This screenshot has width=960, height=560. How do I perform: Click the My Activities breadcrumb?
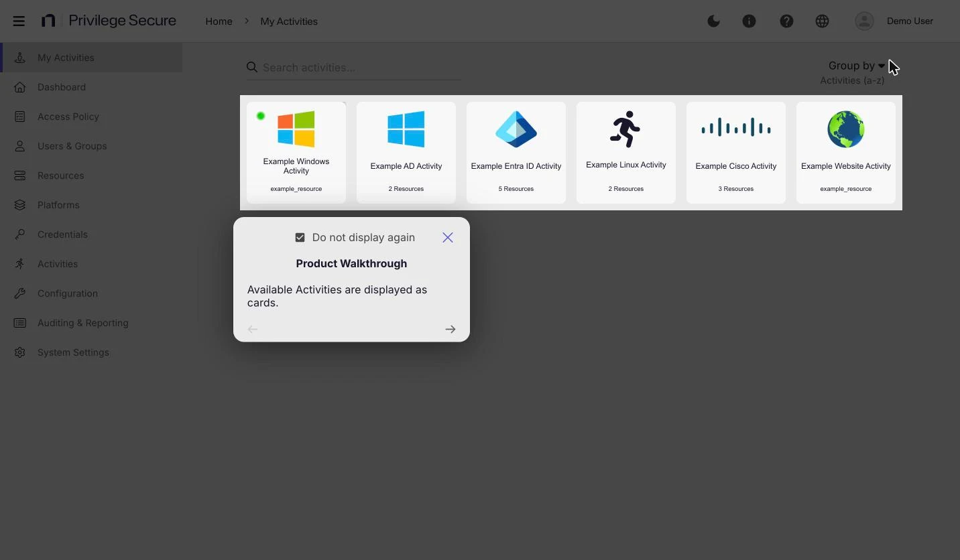point(289,21)
